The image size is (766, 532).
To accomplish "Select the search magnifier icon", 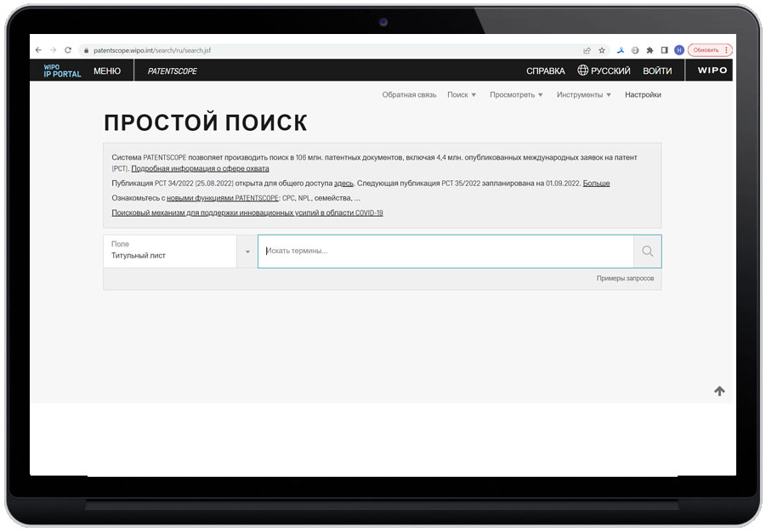I will point(647,252).
